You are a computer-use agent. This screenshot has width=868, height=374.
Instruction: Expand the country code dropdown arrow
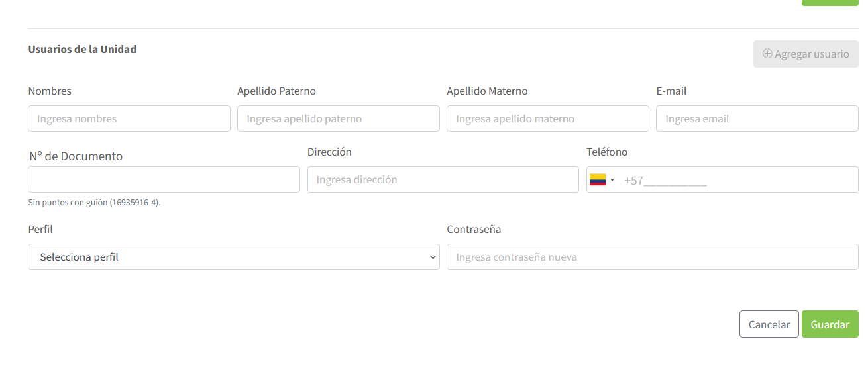click(612, 180)
